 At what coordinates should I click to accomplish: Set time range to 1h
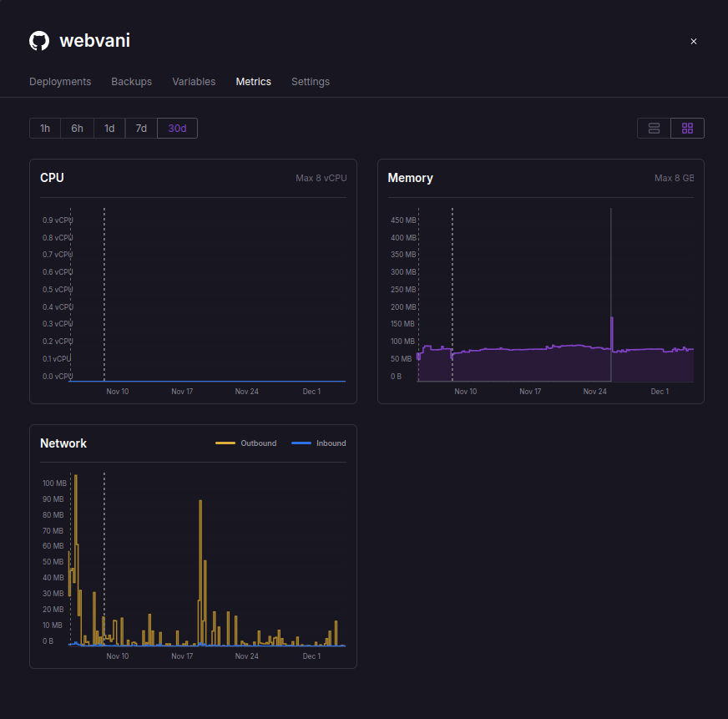pyautogui.click(x=45, y=129)
